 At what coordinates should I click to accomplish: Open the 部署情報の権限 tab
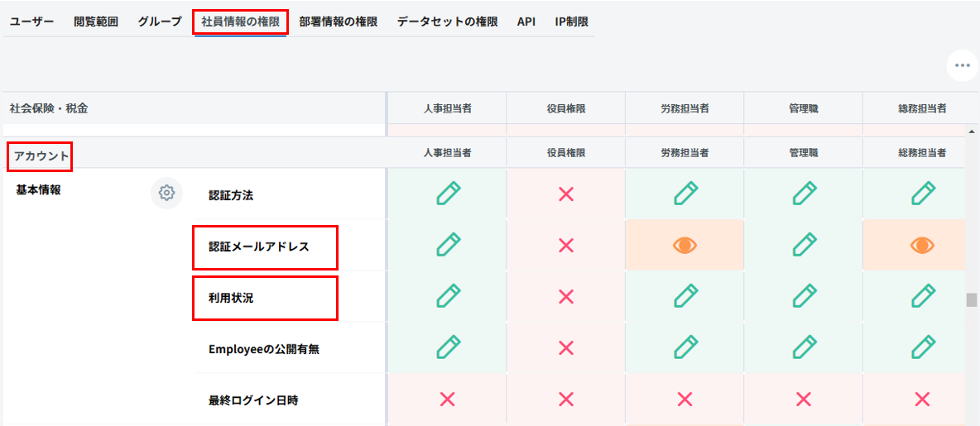coord(338,22)
